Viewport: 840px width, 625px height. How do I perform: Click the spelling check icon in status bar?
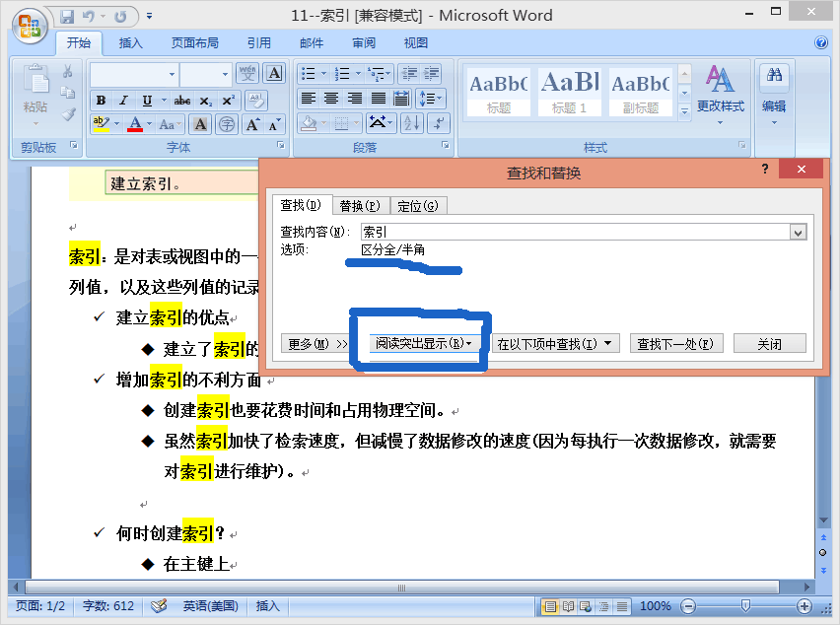coord(159,606)
